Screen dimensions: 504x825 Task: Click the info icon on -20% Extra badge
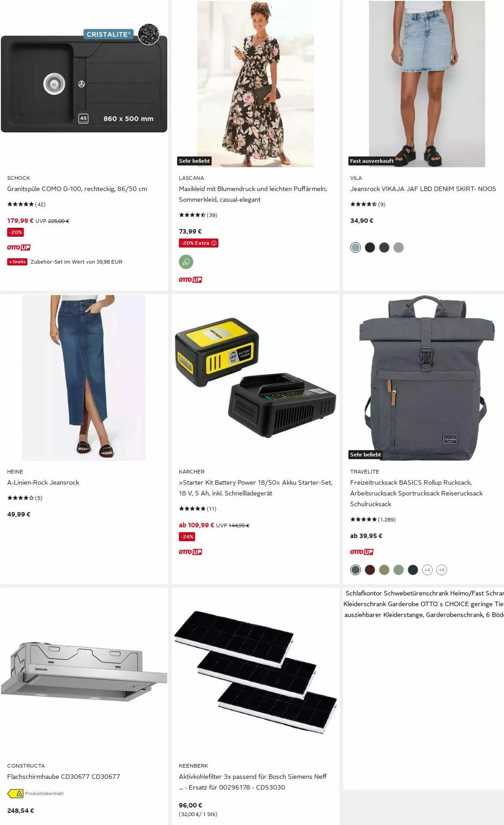214,243
